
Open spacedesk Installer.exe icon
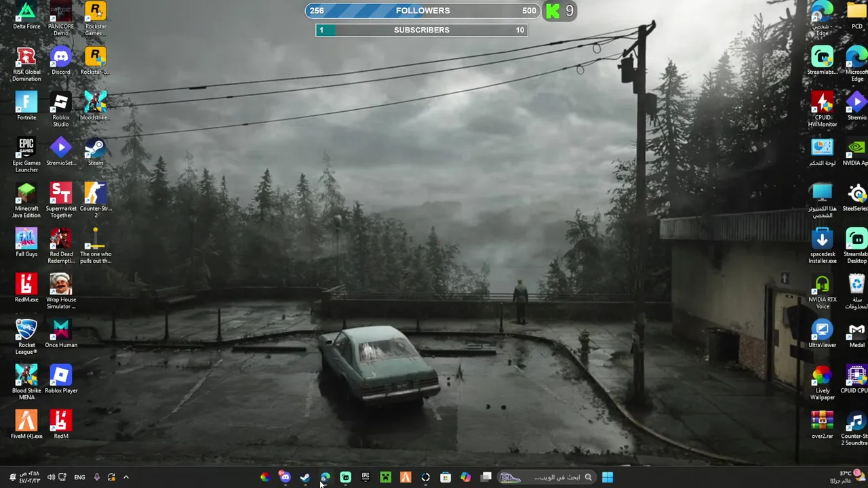click(x=822, y=246)
